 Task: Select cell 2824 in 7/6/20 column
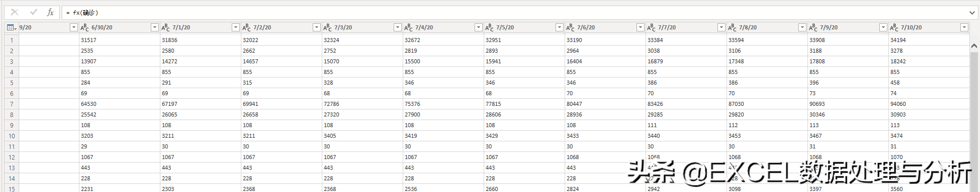(605, 188)
